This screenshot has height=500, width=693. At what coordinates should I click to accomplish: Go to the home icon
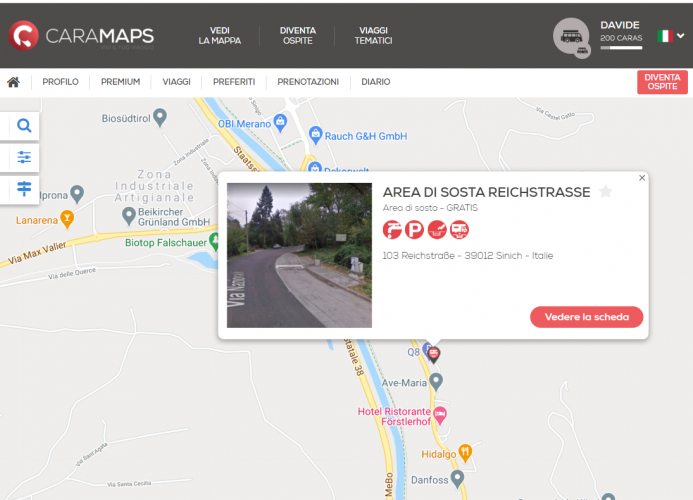pyautogui.click(x=14, y=82)
